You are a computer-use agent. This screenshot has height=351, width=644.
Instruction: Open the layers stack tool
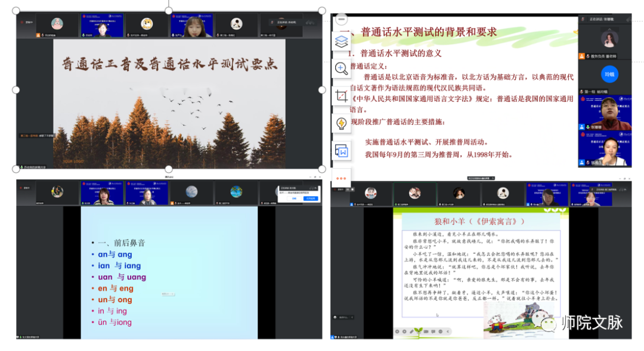341,41
